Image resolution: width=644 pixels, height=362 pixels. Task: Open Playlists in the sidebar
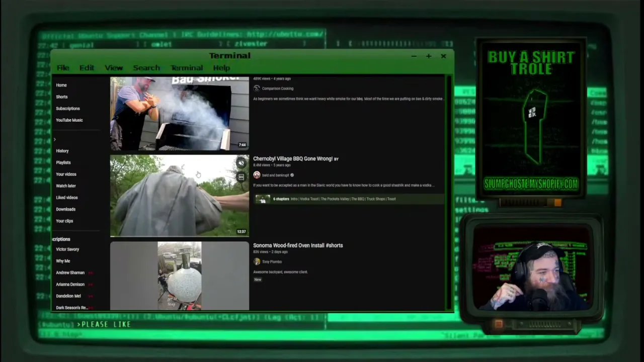click(63, 162)
